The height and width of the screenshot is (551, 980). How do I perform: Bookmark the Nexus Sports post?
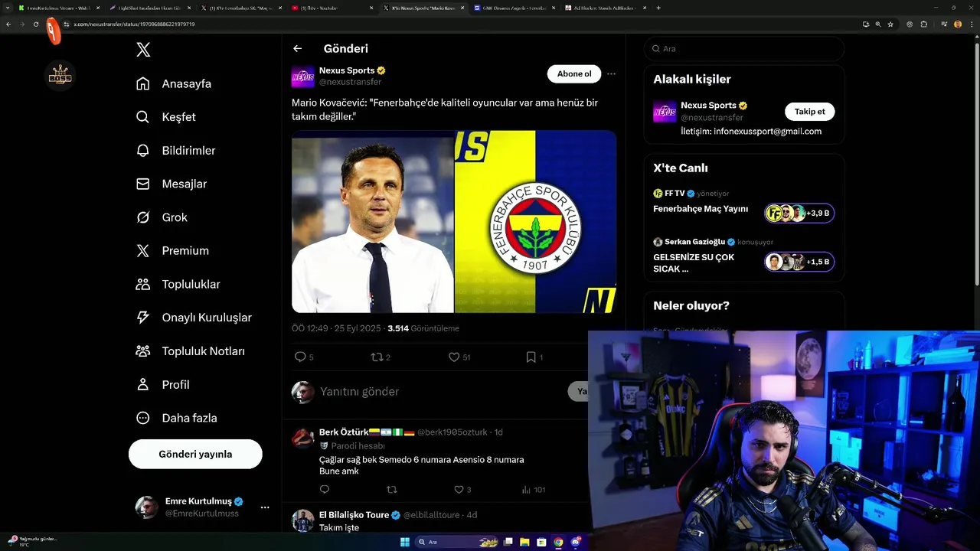tap(531, 357)
